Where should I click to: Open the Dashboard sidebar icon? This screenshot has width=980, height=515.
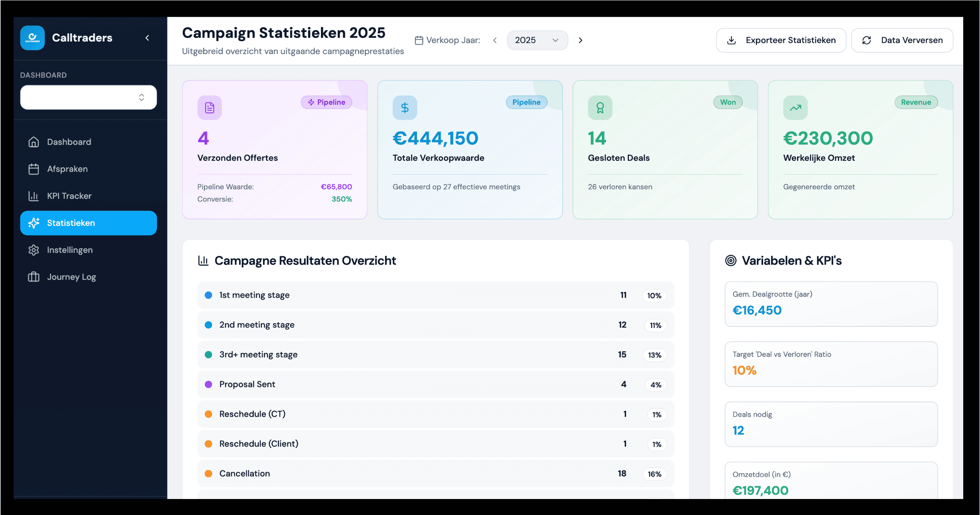tap(34, 142)
